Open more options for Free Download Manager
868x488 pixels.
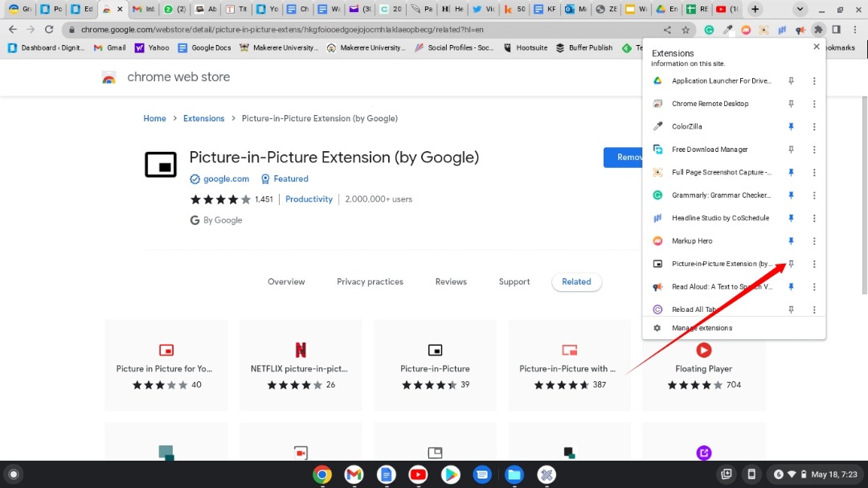(814, 150)
